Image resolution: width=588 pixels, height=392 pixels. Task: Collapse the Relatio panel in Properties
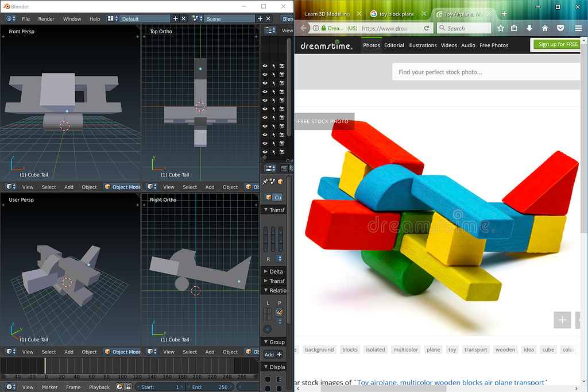pos(274,290)
